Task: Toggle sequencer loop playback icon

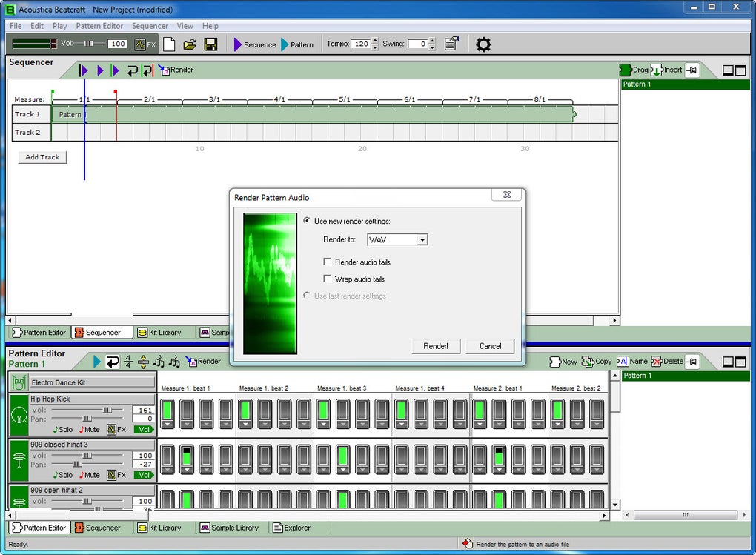Action: coord(132,70)
